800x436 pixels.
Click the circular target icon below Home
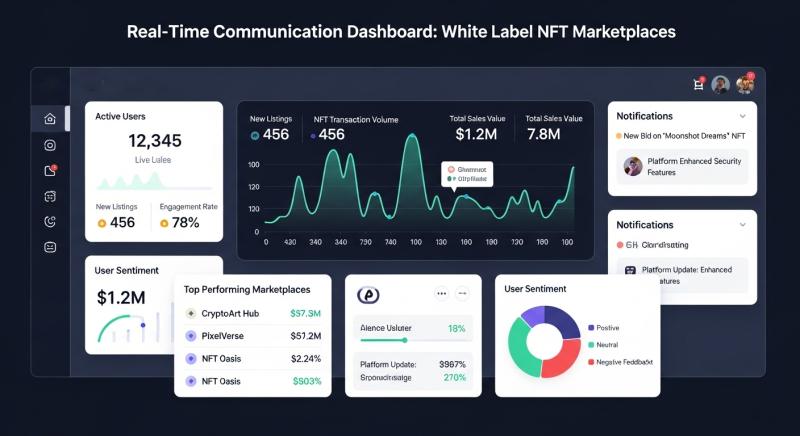(50, 145)
